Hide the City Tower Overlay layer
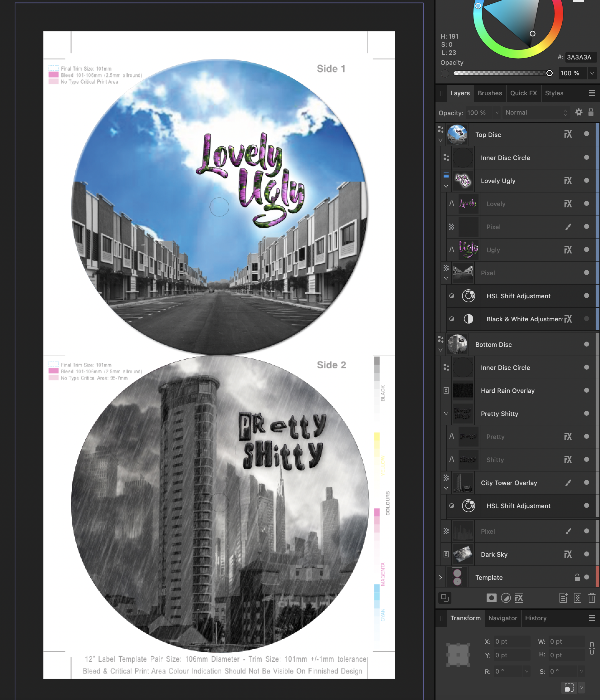 pyautogui.click(x=587, y=482)
